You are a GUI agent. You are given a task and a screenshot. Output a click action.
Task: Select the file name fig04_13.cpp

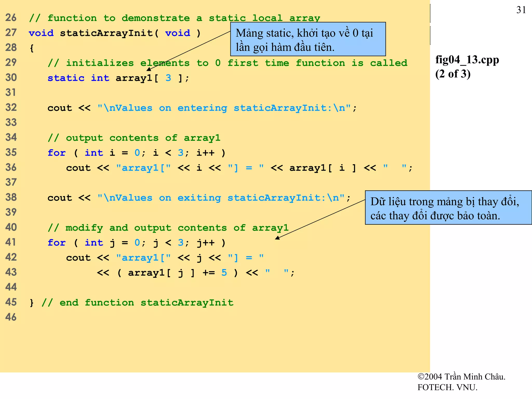coord(467,60)
